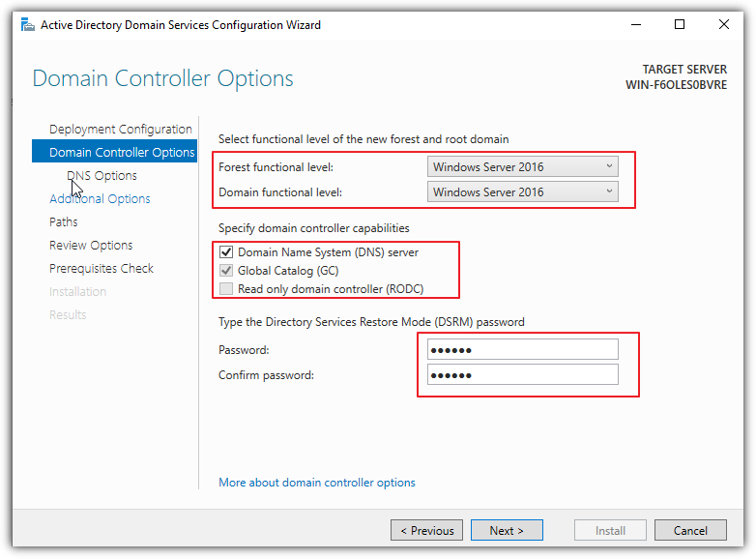756x559 pixels.
Task: Close the wizard window
Action: (x=724, y=24)
